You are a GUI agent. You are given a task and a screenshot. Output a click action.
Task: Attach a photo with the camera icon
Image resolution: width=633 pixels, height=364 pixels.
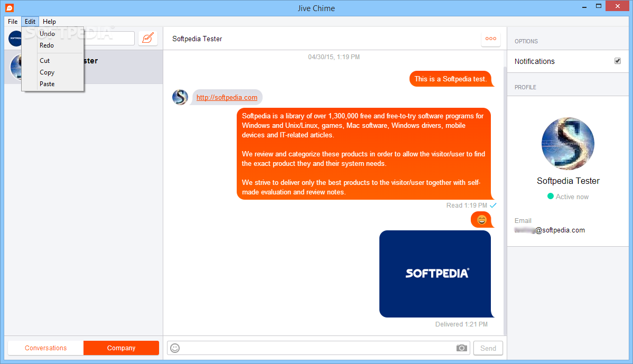(x=461, y=348)
